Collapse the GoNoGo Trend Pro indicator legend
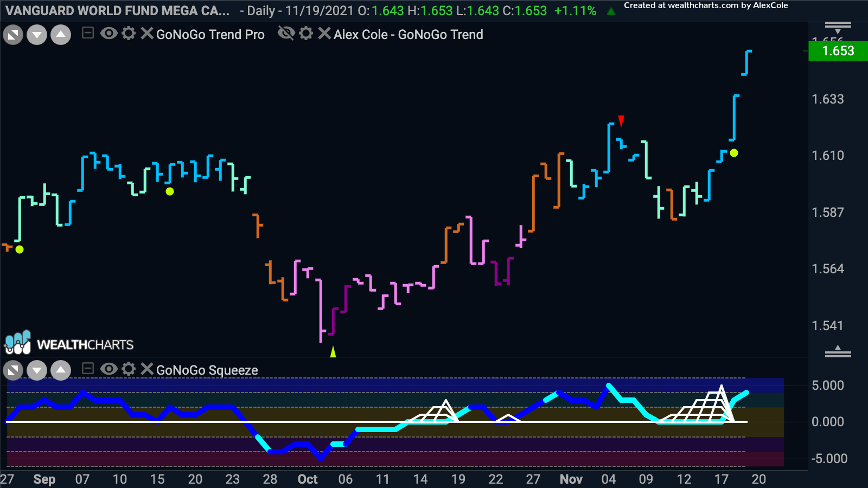 [x=88, y=33]
